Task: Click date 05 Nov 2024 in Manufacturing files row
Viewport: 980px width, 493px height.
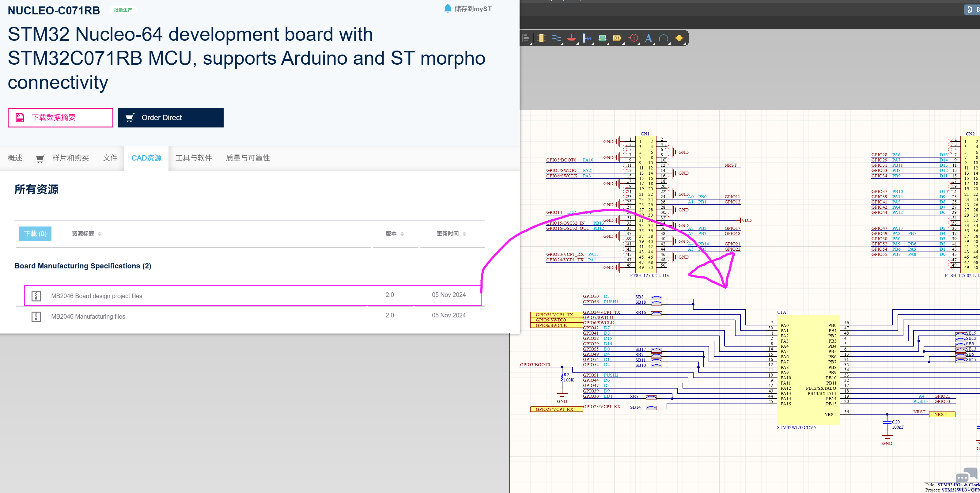Action: (x=448, y=315)
